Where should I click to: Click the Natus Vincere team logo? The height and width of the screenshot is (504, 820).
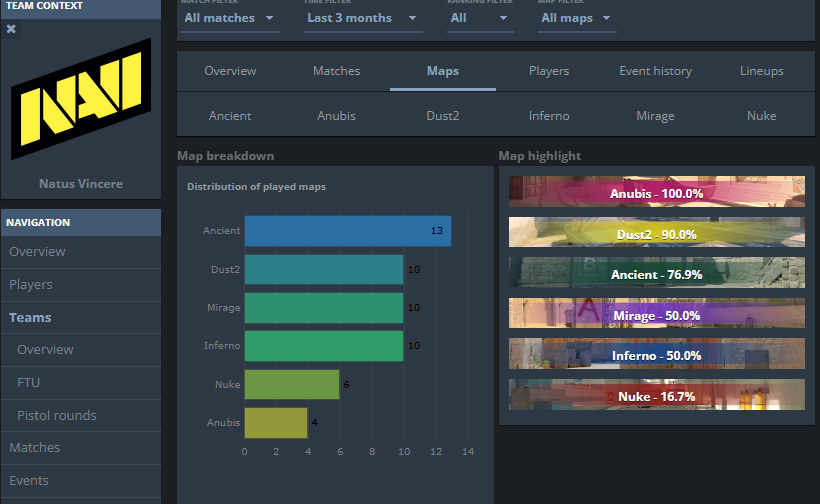coord(81,99)
